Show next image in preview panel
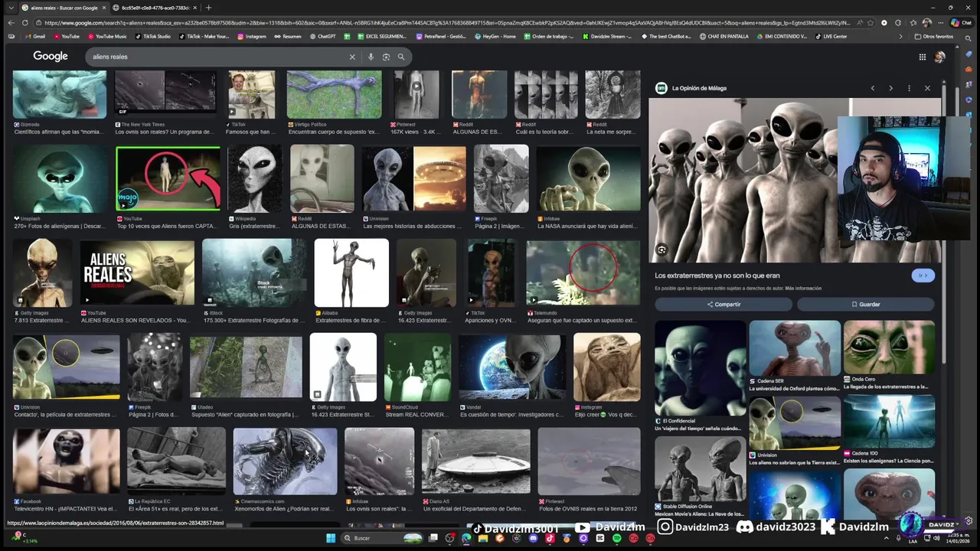Image resolution: width=980 pixels, height=551 pixels. 890,88
